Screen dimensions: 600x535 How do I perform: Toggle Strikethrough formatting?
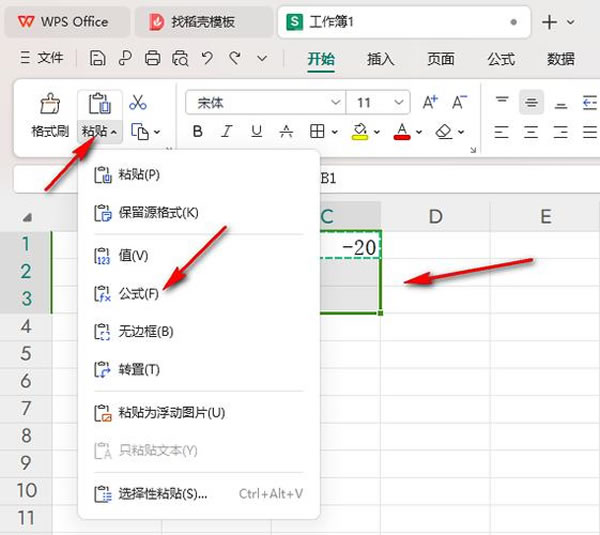tap(286, 132)
